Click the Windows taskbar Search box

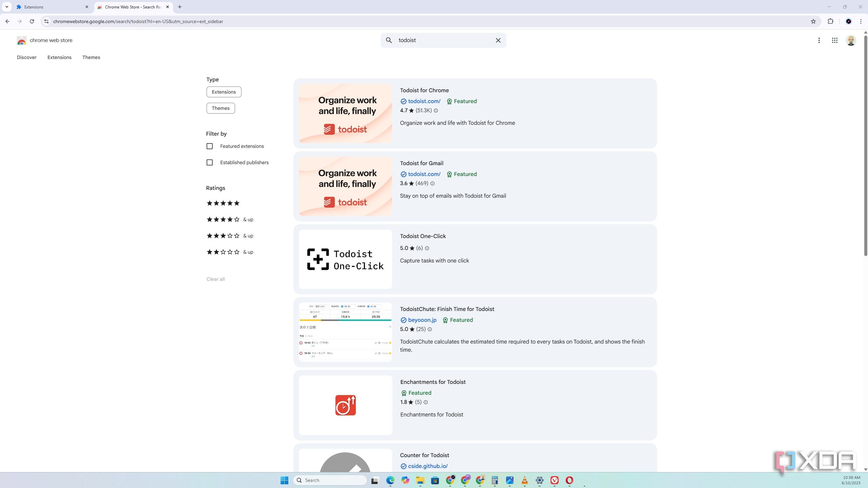[x=330, y=480]
